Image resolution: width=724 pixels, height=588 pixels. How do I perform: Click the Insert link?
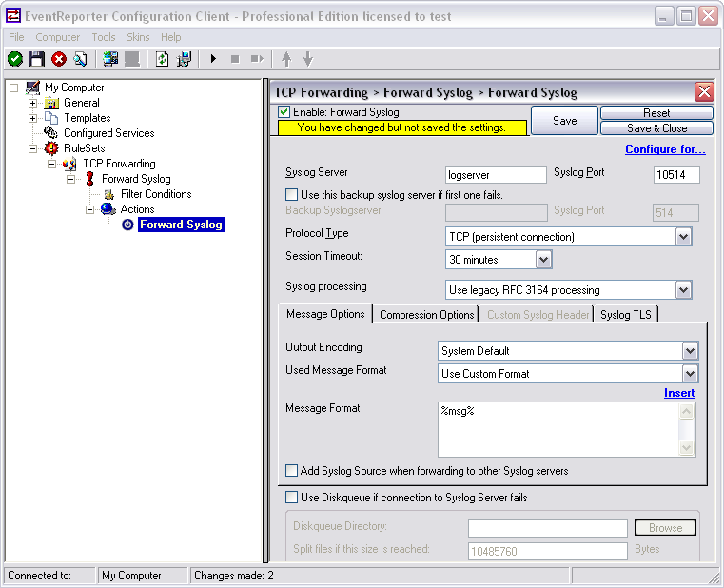[x=678, y=393]
